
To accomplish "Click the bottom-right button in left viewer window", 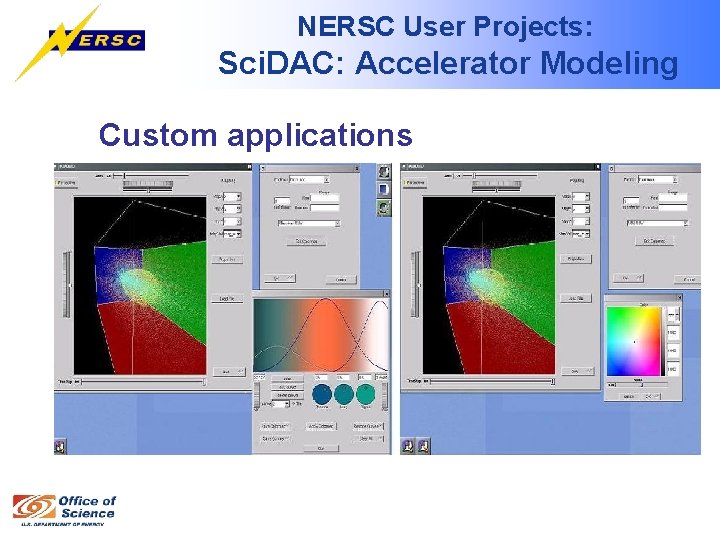I will click(230, 371).
